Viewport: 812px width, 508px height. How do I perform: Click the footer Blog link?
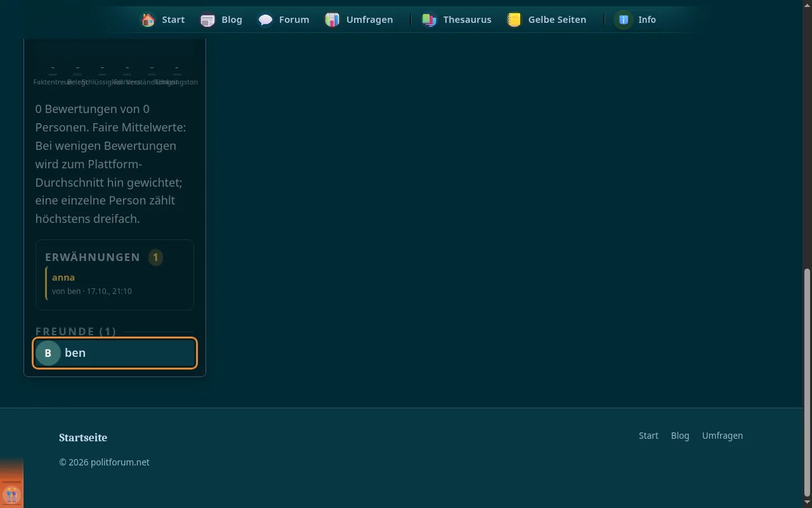680,436
